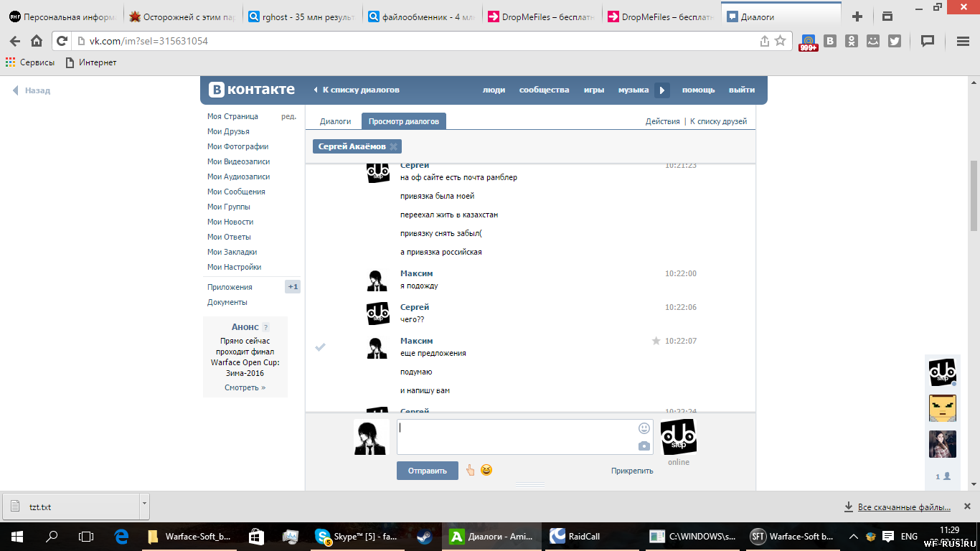Viewport: 980px width, 551px height.
Task: Open Мои Сообщения in the sidebar
Action: click(x=236, y=192)
